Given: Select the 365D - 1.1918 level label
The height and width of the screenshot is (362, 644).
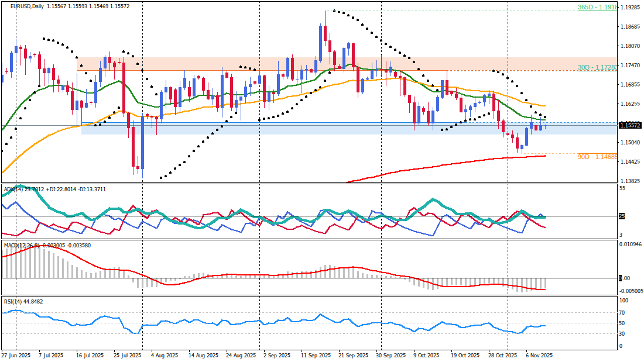Looking at the screenshot, I should click(x=597, y=8).
